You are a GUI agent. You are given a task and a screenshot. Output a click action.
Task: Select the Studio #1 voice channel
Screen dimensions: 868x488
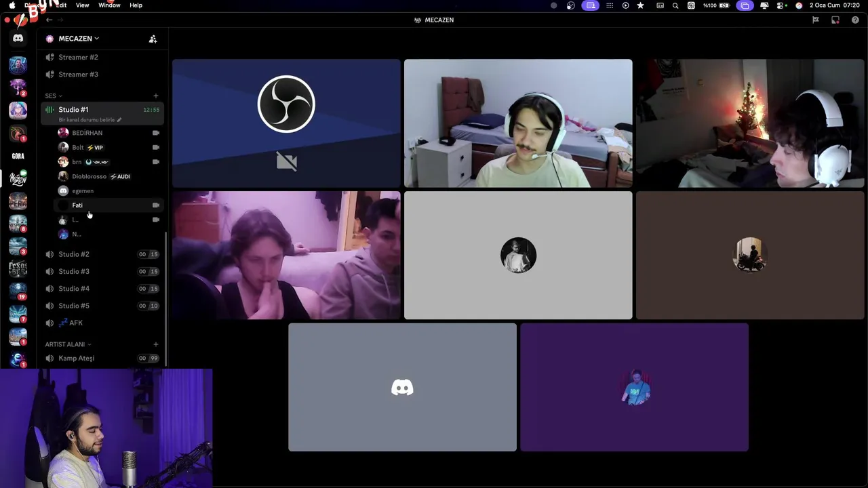(102, 109)
